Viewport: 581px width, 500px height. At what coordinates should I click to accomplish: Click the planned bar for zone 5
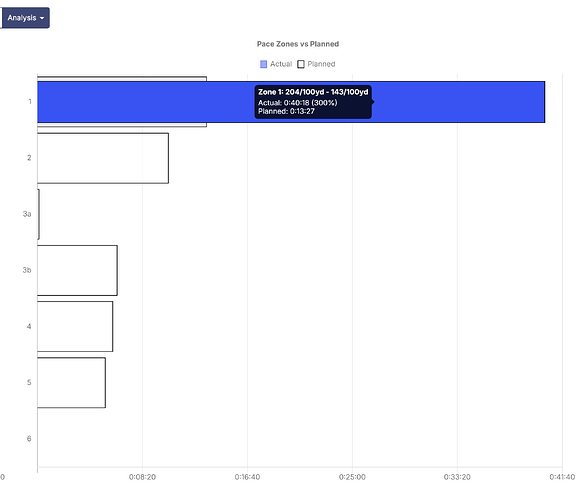pyautogui.click(x=72, y=383)
